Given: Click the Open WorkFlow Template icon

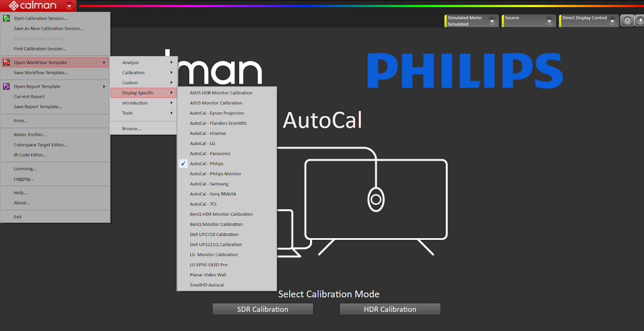Looking at the screenshot, I should click(x=6, y=62).
